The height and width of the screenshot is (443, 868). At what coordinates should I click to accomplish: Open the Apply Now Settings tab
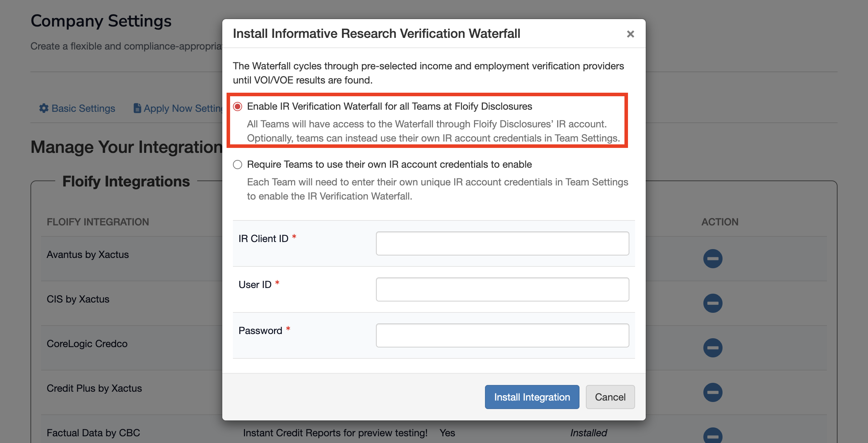[x=179, y=108]
